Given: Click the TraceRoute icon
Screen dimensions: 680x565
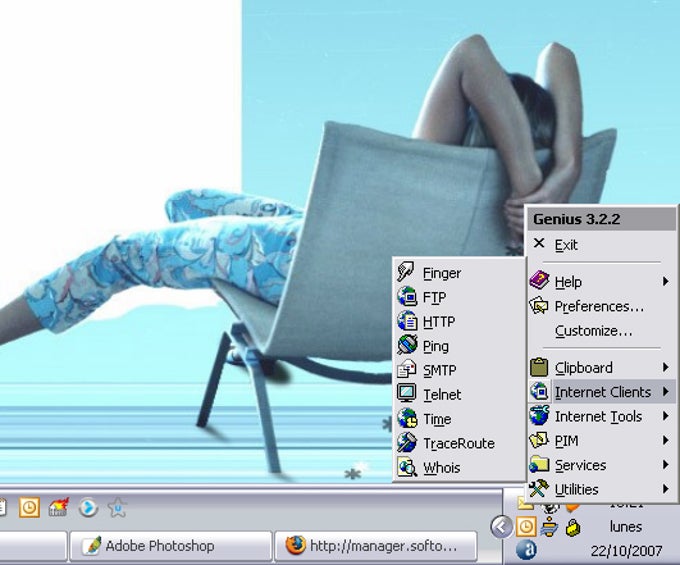Looking at the screenshot, I should [407, 442].
